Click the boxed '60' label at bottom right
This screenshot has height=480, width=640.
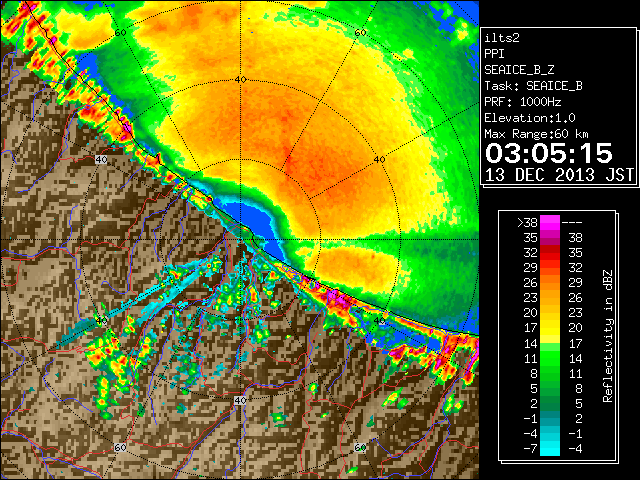(x=360, y=447)
